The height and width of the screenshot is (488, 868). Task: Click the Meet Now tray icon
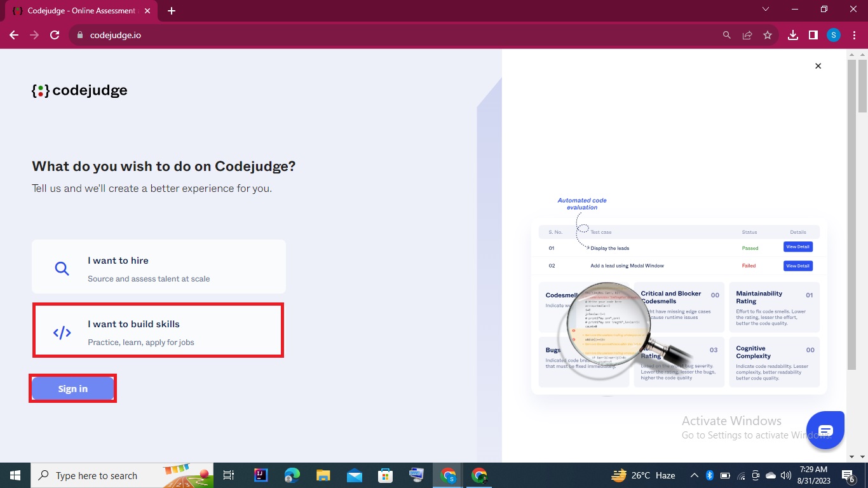pyautogui.click(x=756, y=475)
